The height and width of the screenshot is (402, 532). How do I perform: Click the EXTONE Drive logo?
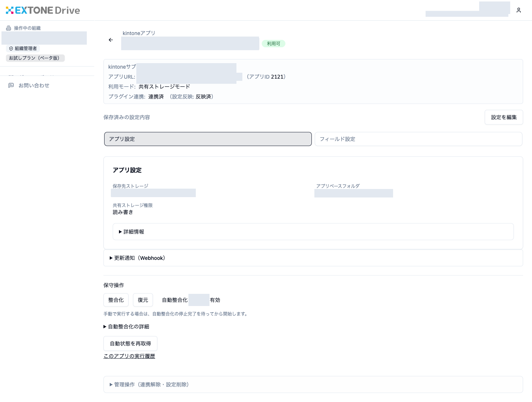(43, 10)
